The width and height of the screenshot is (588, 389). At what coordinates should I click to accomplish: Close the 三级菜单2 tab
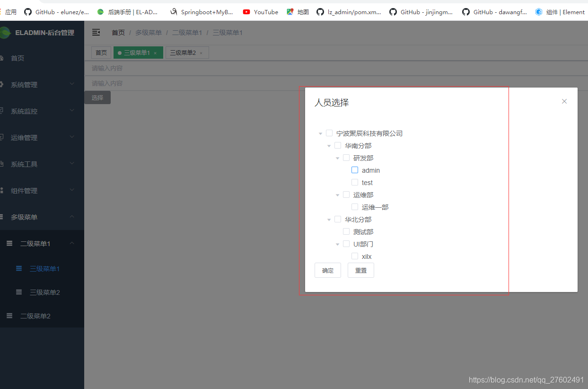[201, 53]
